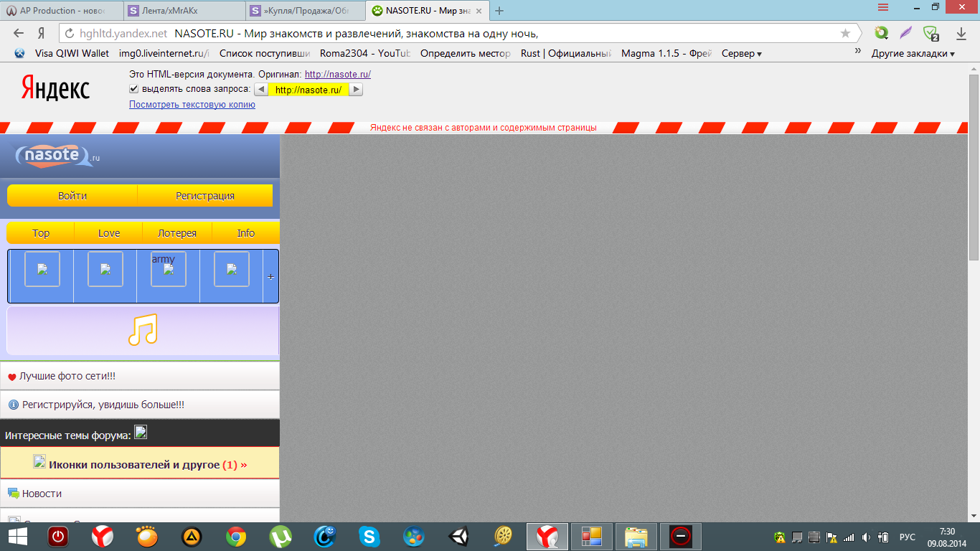Open Google Chrome from the taskbar
980x551 pixels.
point(236,536)
